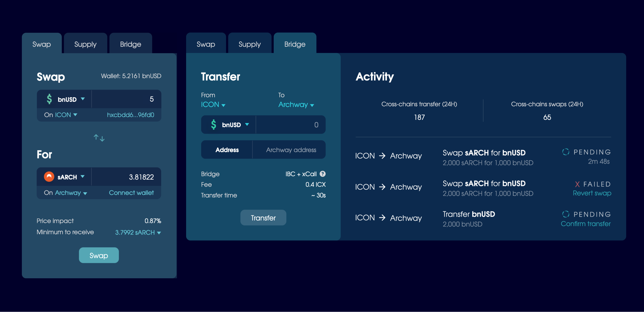The height and width of the screenshot is (312, 644).
Task: Click the Swap button to execute trade
Action: 99,255
